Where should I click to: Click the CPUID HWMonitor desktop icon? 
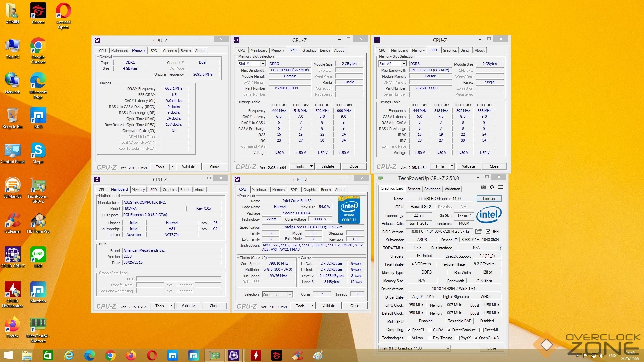[x=13, y=290]
